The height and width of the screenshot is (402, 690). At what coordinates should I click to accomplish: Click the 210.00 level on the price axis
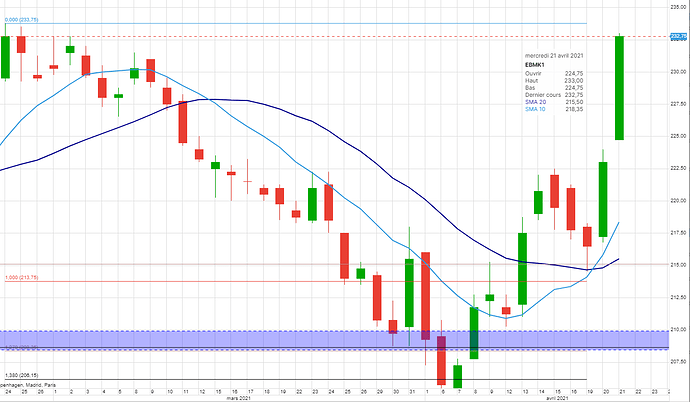tap(675, 329)
